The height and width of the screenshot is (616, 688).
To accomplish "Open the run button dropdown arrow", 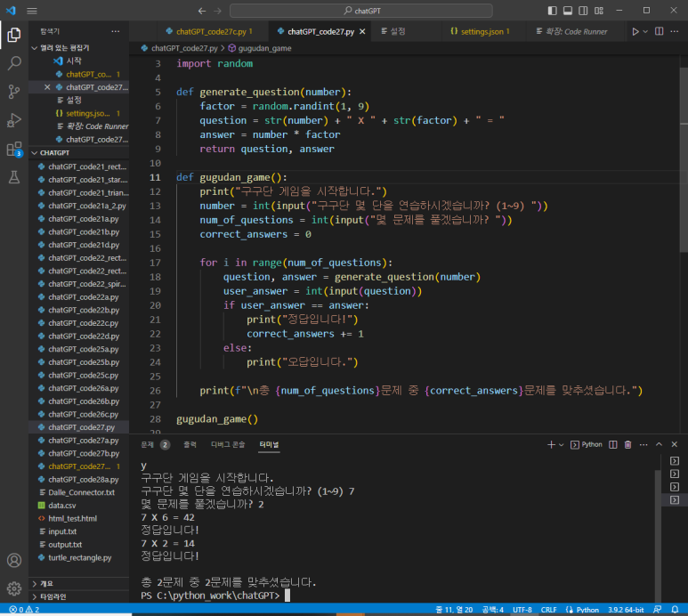I will [x=645, y=31].
